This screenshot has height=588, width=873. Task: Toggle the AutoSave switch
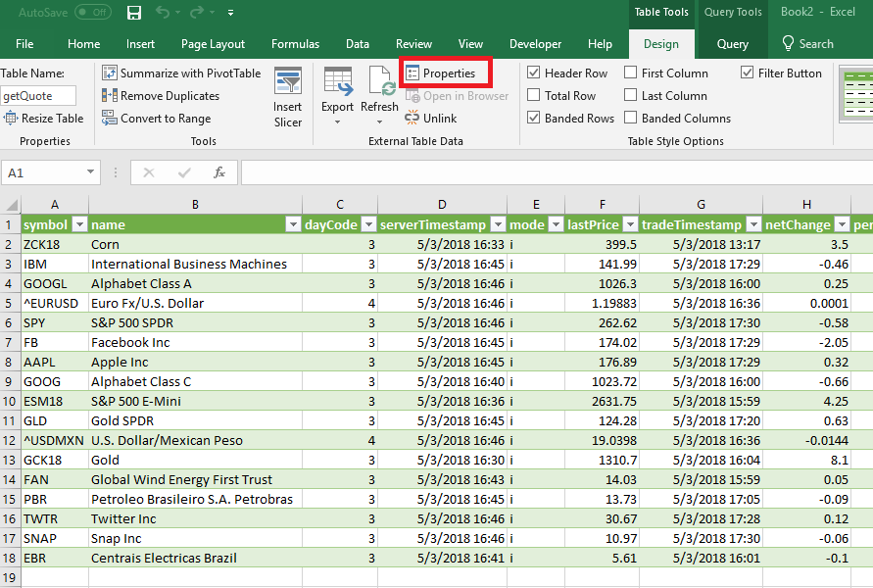pos(93,12)
